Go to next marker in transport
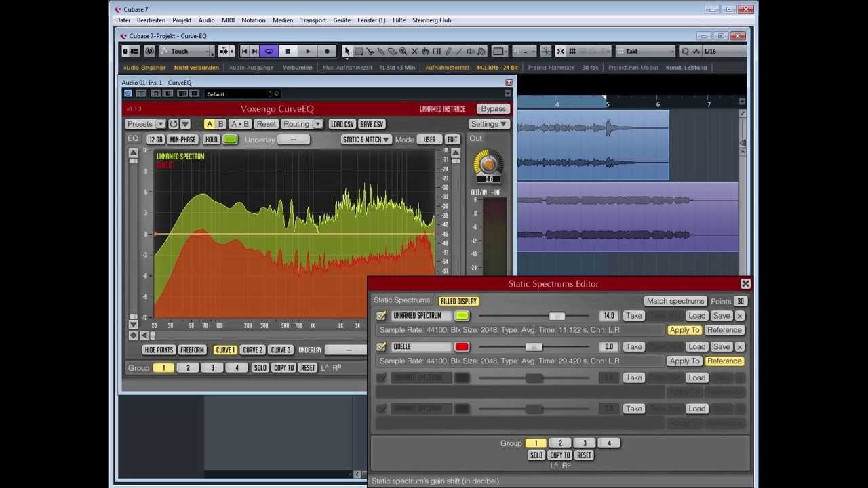Screen dimensions: 868x488 (255, 52)
